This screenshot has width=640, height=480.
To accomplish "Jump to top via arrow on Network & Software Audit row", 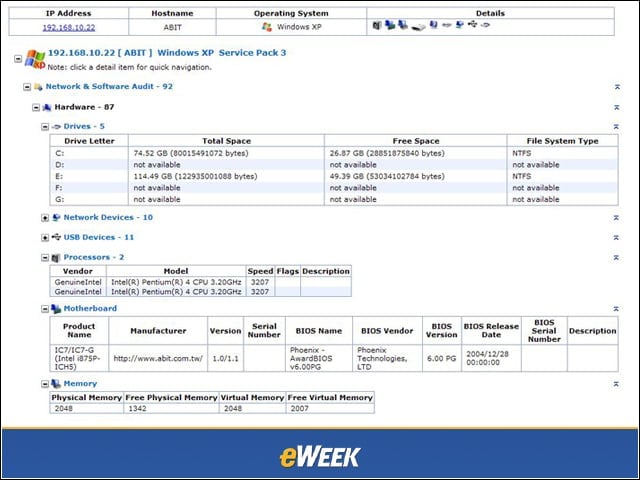I will [617, 87].
